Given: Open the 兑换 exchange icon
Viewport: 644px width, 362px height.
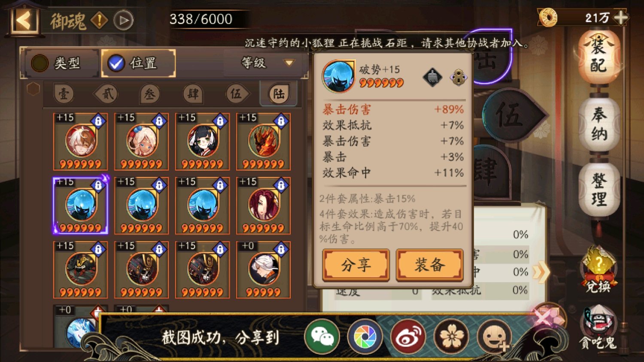Looking at the screenshot, I should pyautogui.click(x=598, y=269).
